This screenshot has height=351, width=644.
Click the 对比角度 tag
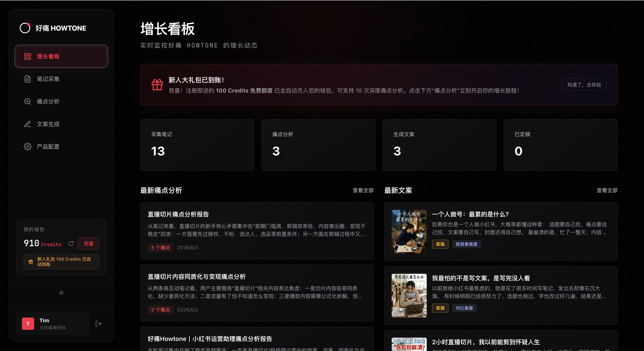(x=464, y=308)
